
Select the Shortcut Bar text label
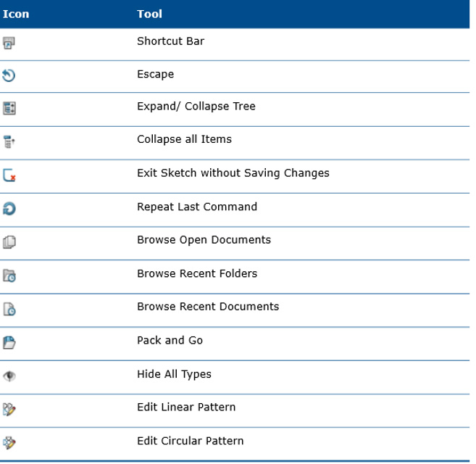(x=170, y=41)
